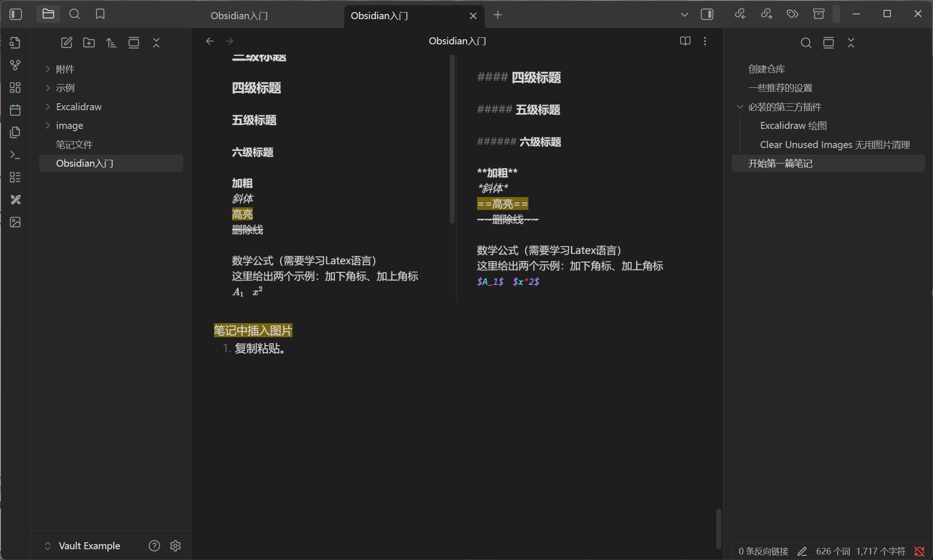Collapse 必装的第三方插件 outline heading
Screen dimensions: 933x560
click(740, 107)
